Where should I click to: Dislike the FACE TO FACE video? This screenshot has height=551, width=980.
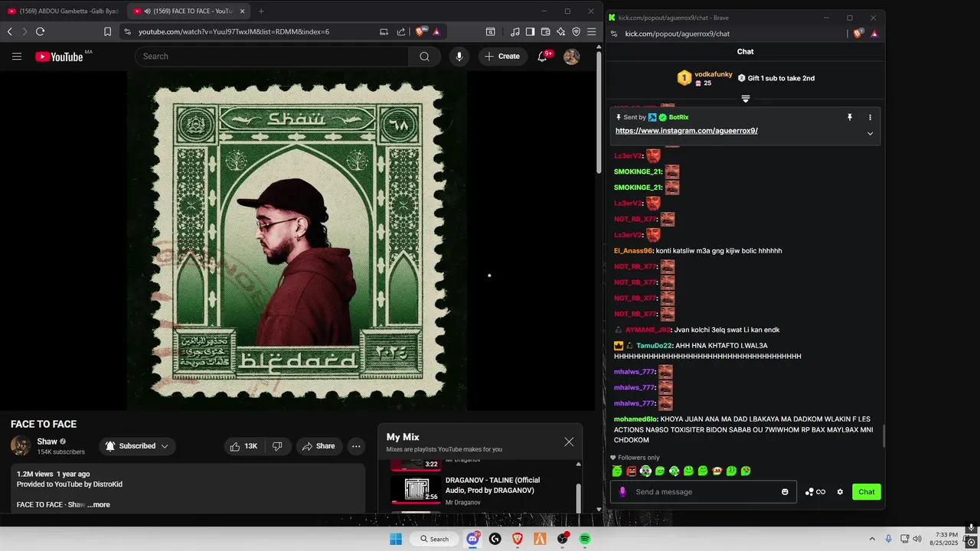(x=277, y=446)
